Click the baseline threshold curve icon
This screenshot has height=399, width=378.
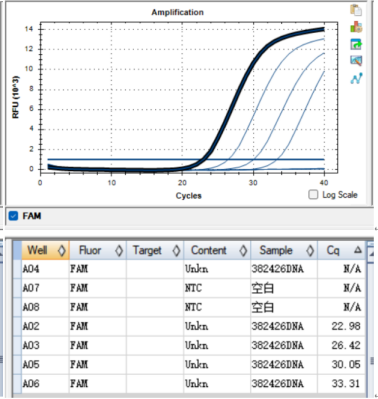(356, 79)
